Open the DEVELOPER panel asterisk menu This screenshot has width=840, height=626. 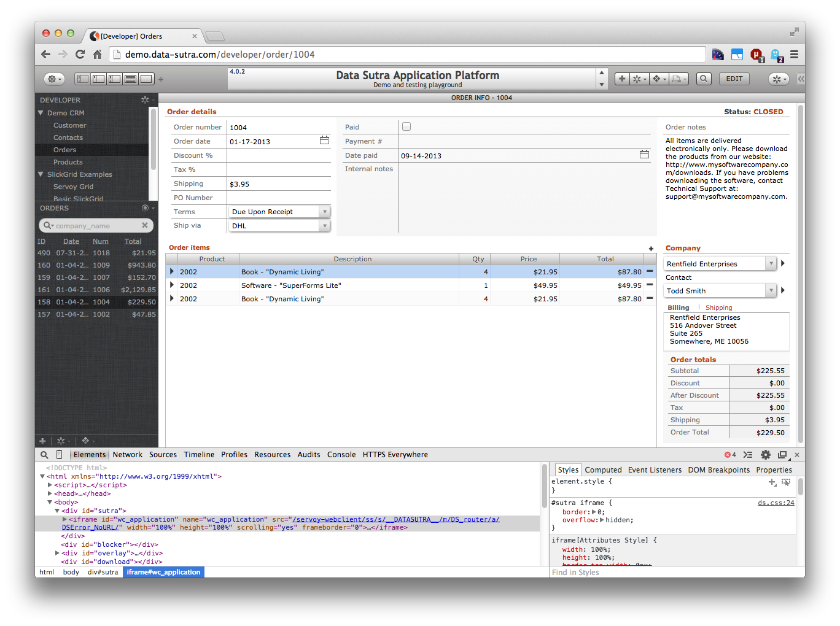tap(146, 99)
